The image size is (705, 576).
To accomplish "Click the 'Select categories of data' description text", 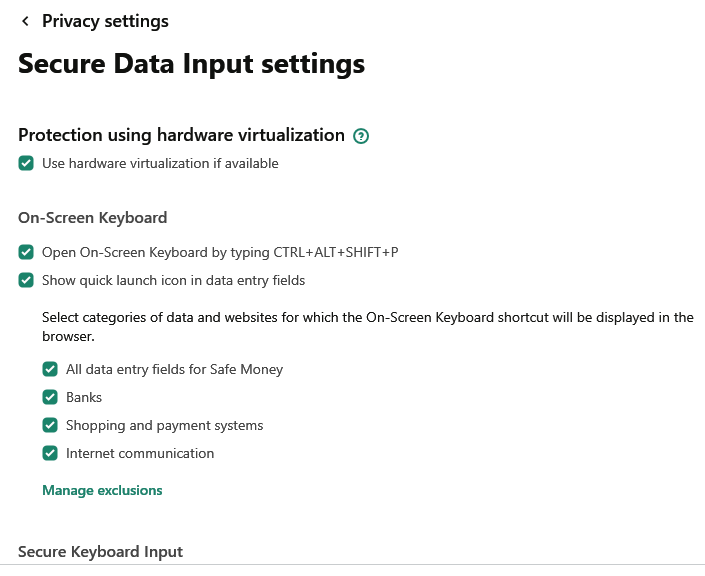I will point(367,318).
